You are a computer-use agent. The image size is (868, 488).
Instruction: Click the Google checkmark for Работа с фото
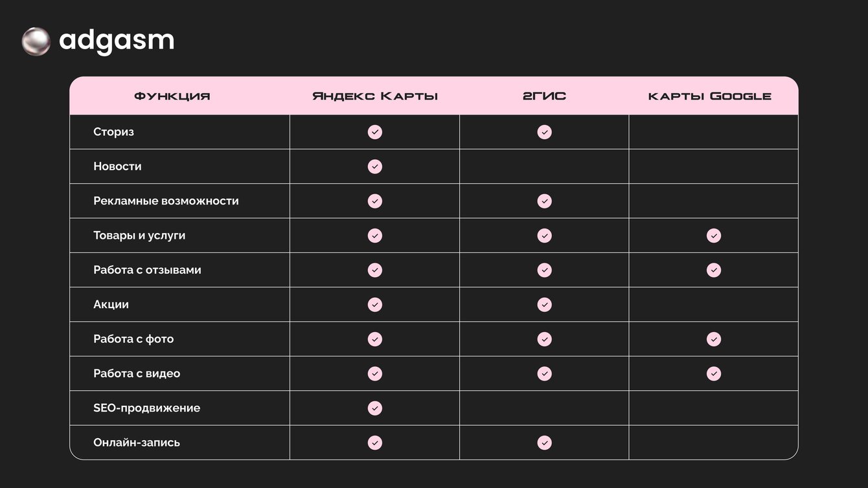click(x=714, y=339)
